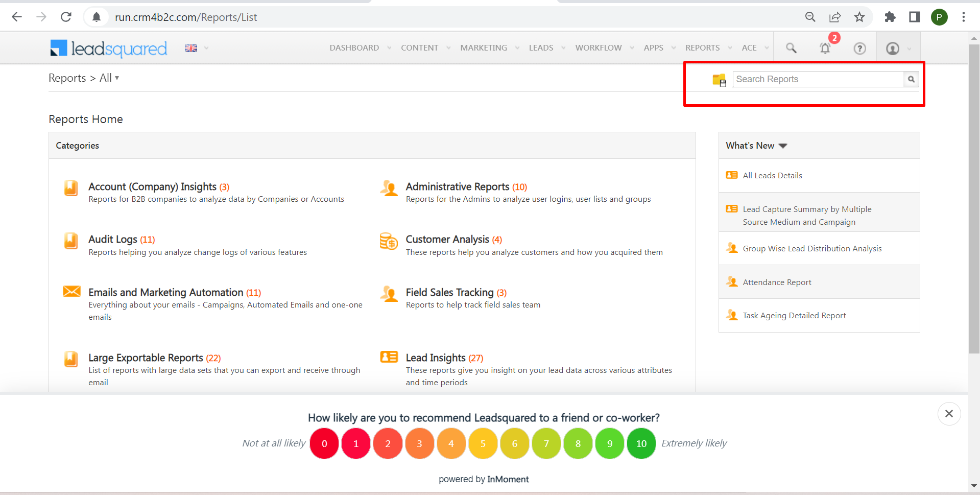Open Lead Capture Summary by Multiple Source report

(x=807, y=216)
